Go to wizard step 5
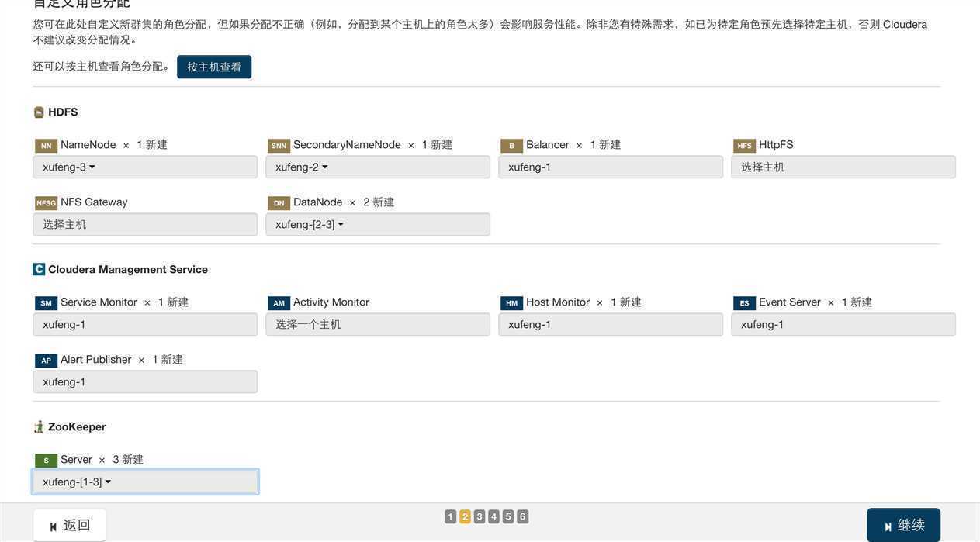The height and width of the screenshot is (542, 980). (x=508, y=516)
